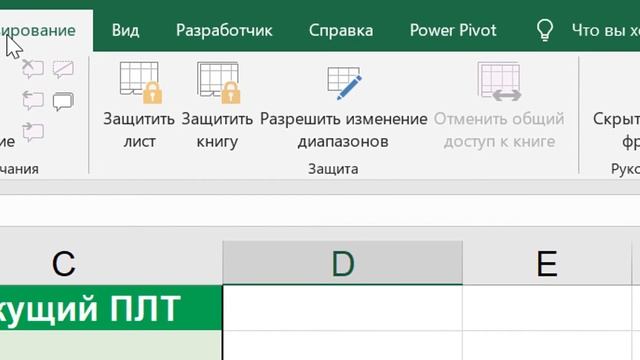Click the light green cell in column C
The width and height of the screenshot is (640, 360).
[111, 345]
